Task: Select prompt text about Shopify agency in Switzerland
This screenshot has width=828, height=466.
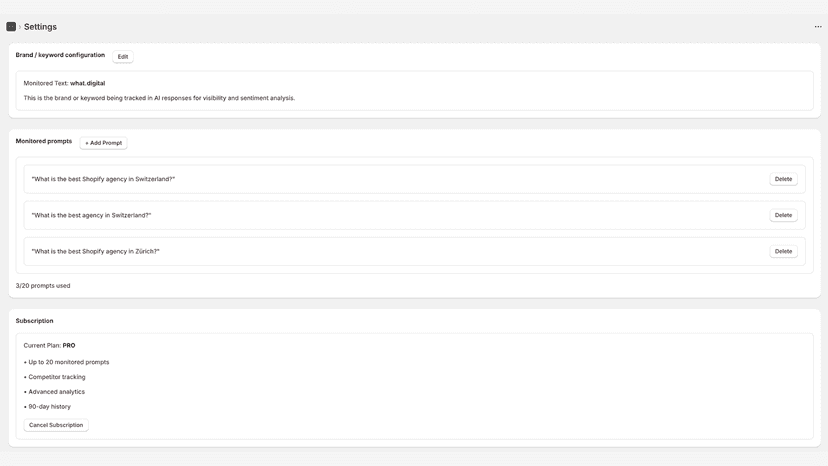Action: 104,179
